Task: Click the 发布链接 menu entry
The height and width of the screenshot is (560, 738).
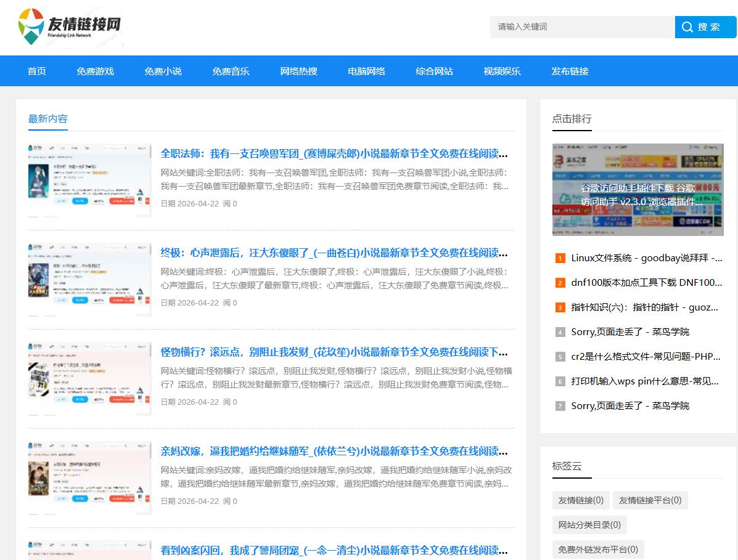Action: [x=570, y=71]
